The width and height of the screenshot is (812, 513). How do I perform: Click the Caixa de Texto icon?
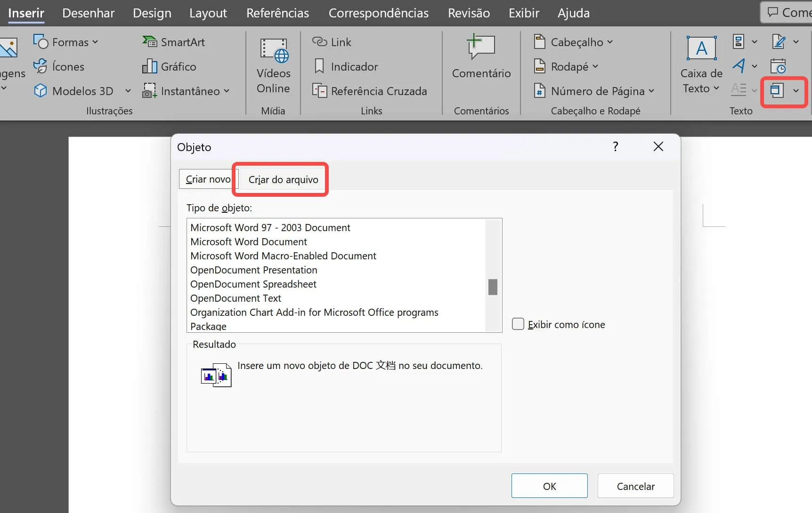pyautogui.click(x=701, y=48)
